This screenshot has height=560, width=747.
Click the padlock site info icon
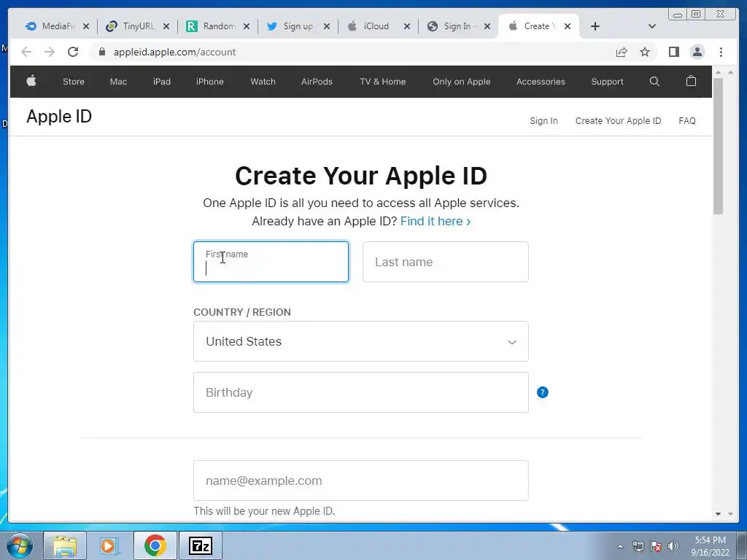click(101, 52)
